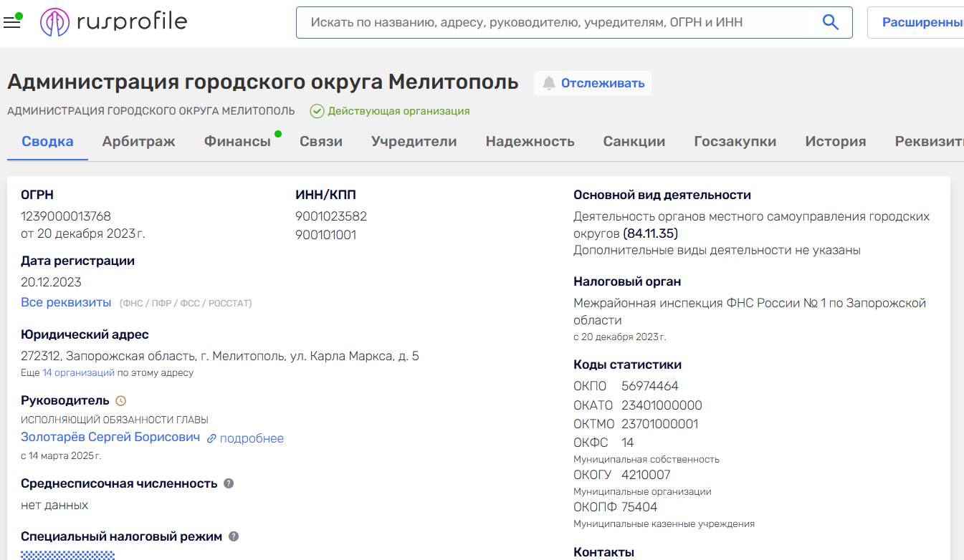Open the Учредители tab

tap(414, 141)
